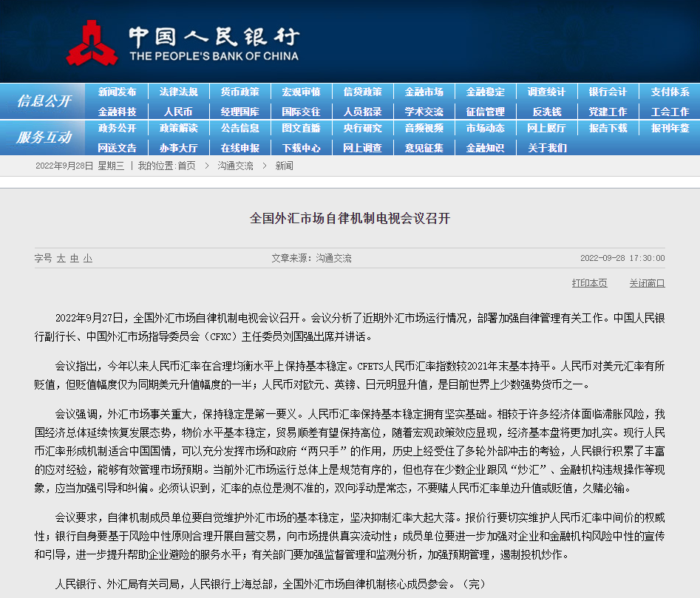The height and width of the screenshot is (598, 700).
Task: Click 首页 in the breadcrumb
Action: click(186, 166)
